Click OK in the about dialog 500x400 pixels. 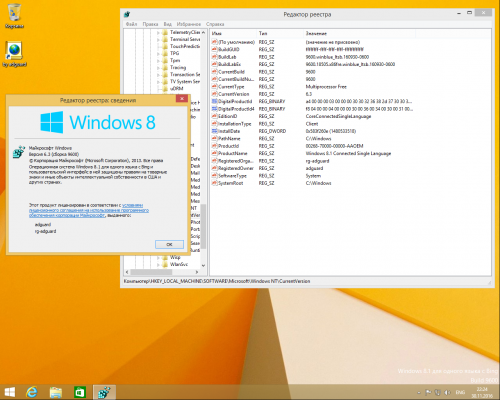click(169, 244)
